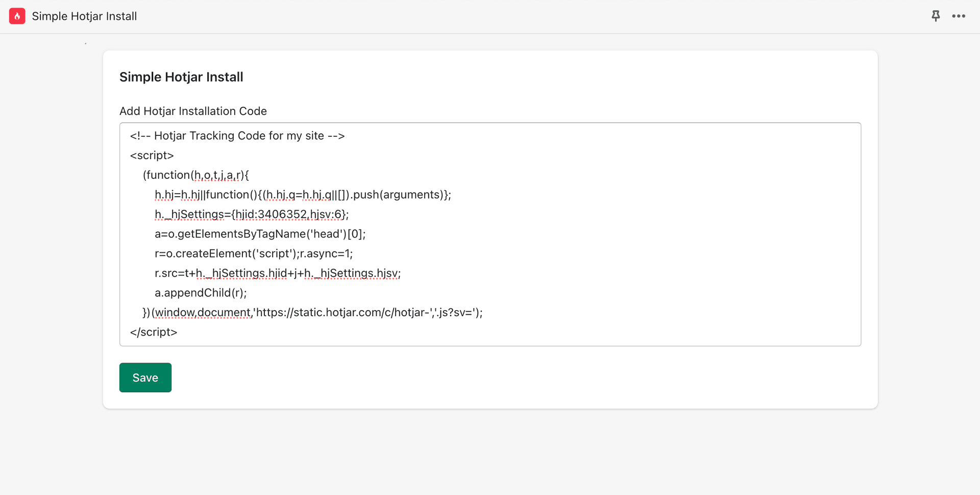Click the 'Simple Hotjar Install' title in top bar

[x=84, y=16]
